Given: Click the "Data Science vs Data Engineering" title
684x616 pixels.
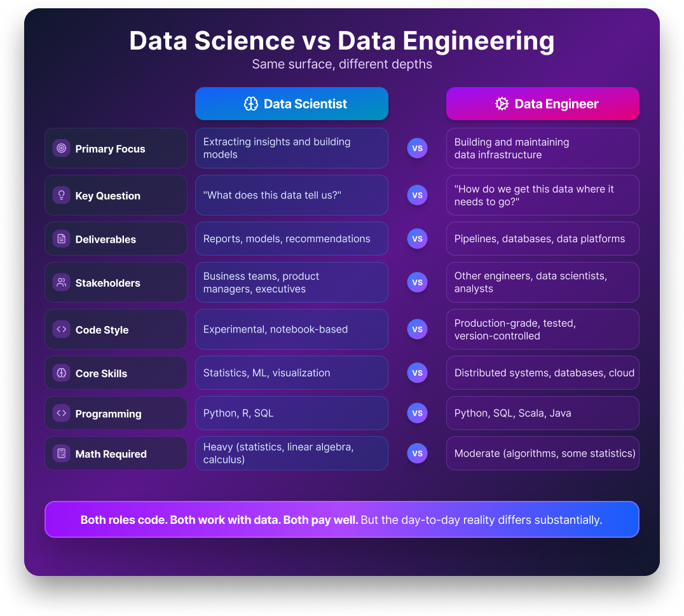Looking at the screenshot, I should [341, 41].
